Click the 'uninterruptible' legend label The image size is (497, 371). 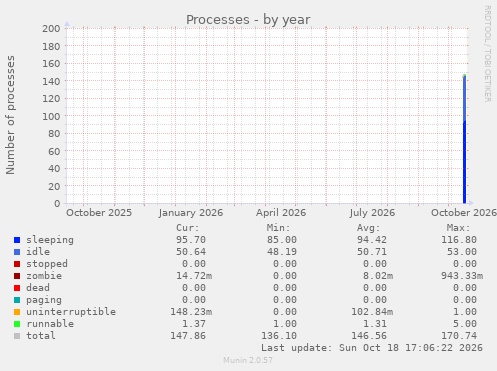coord(71,312)
